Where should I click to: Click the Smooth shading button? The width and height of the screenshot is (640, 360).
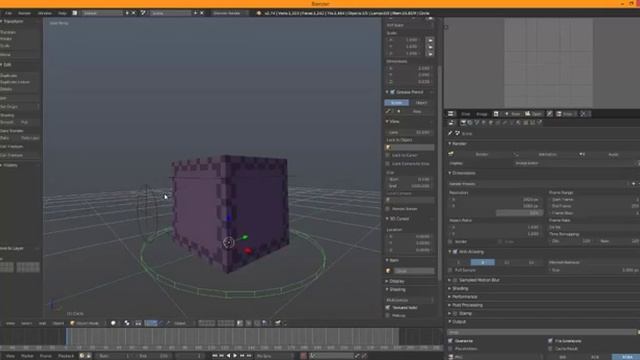pos(9,122)
